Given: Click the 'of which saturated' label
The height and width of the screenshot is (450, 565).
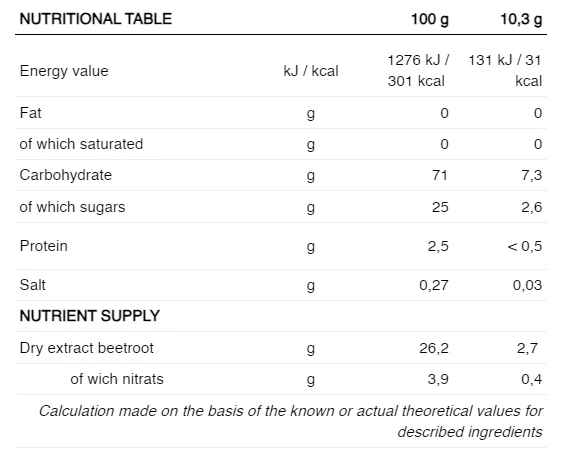Looking at the screenshot, I should (x=81, y=144).
